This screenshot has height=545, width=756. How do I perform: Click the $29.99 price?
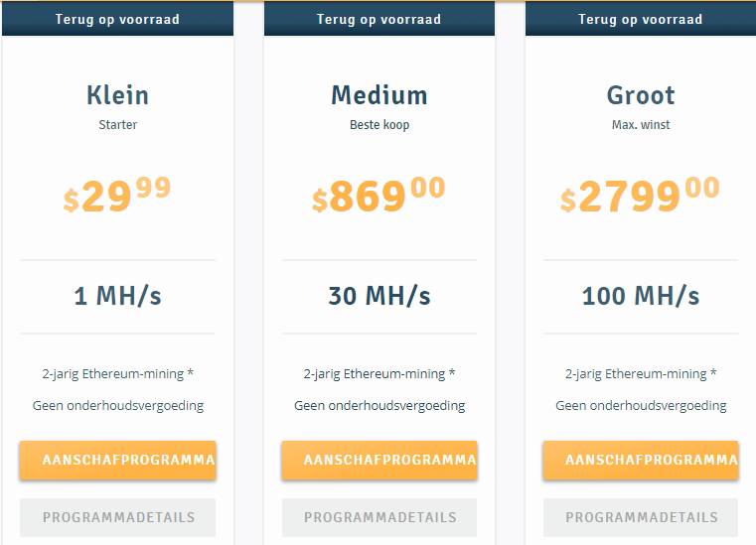click(x=117, y=196)
